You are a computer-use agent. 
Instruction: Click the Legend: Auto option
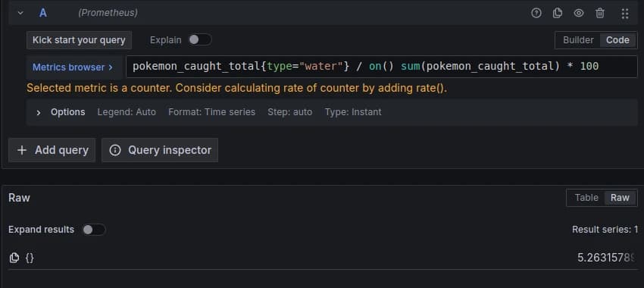(127, 112)
